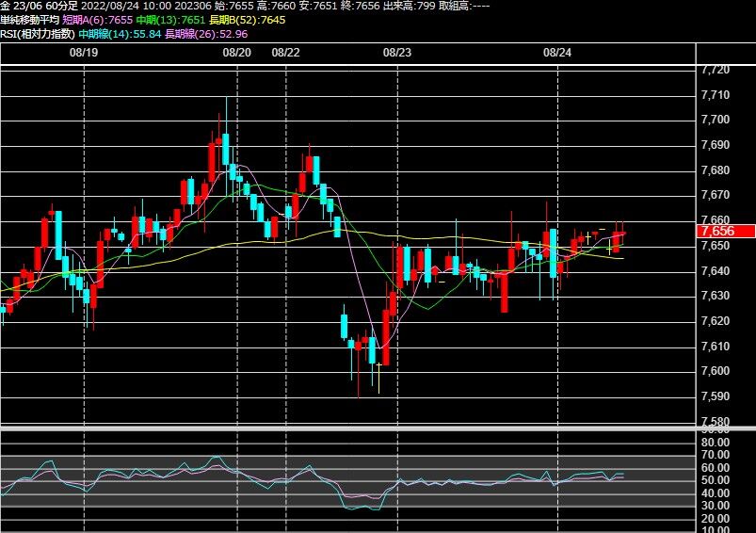756x533 pixels.
Task: Select the 08/23 date marker
Action: 397,52
